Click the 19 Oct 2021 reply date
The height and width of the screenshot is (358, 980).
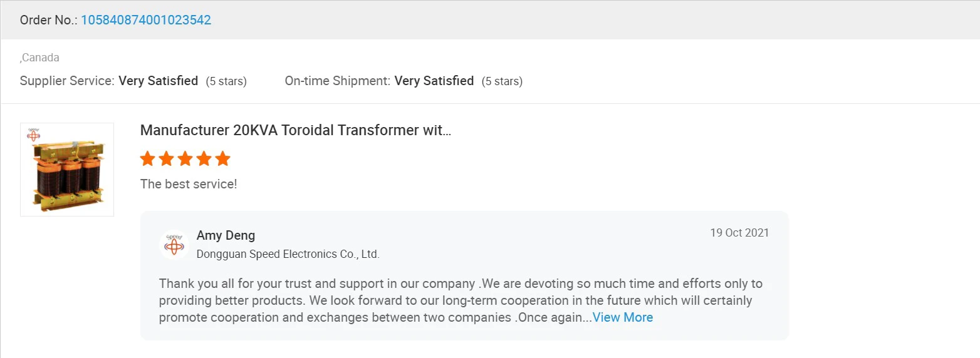739,233
